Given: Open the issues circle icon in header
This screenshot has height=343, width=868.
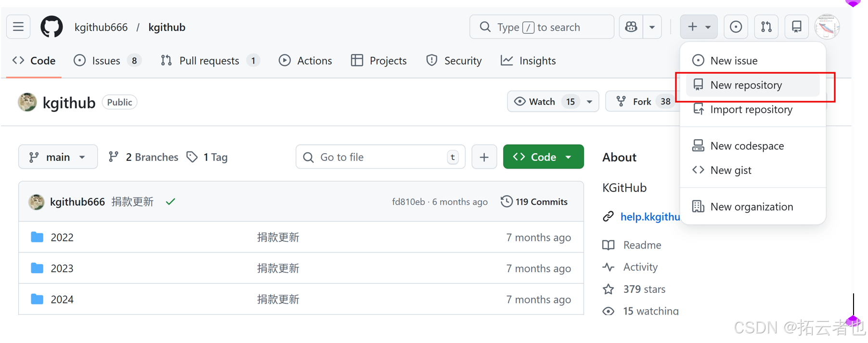Looking at the screenshot, I should point(736,27).
